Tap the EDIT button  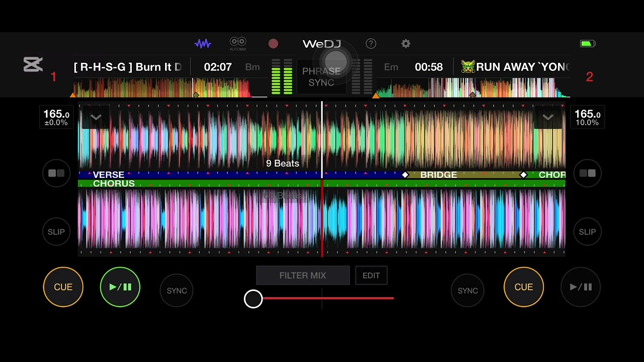coord(371,276)
